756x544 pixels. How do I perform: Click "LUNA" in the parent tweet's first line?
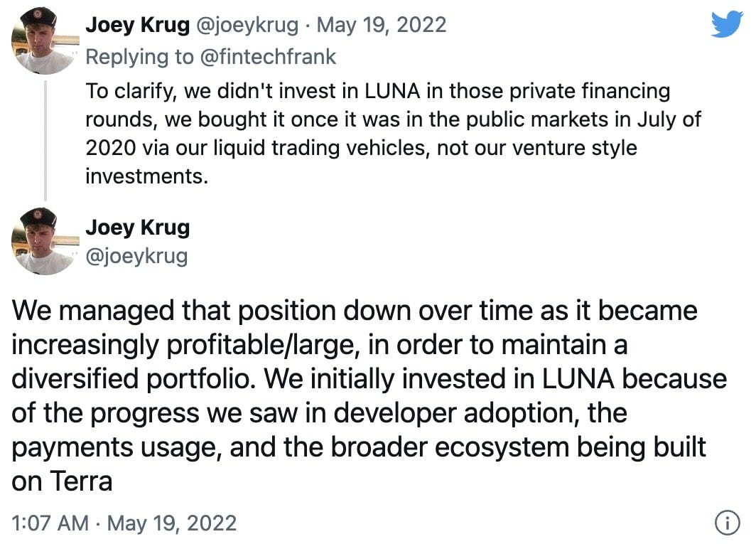pyautogui.click(x=392, y=91)
